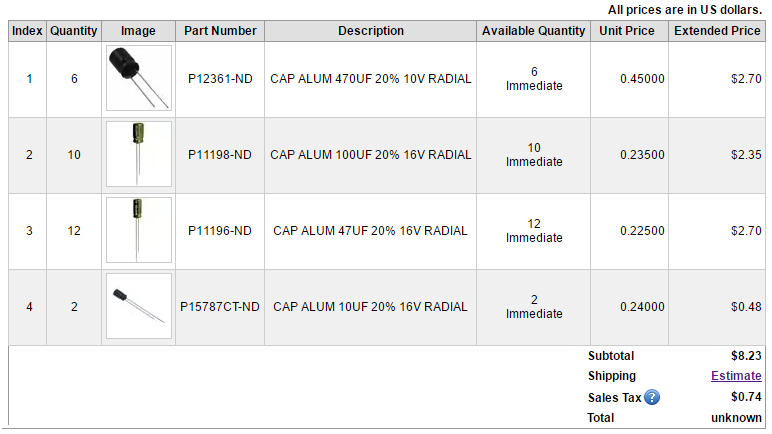Click the Index column header
Image resolution: width=772 pixels, height=434 pixels.
[x=28, y=31]
